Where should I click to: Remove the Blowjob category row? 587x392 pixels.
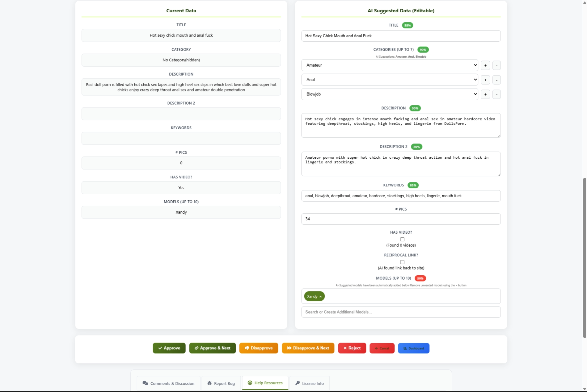click(x=496, y=94)
